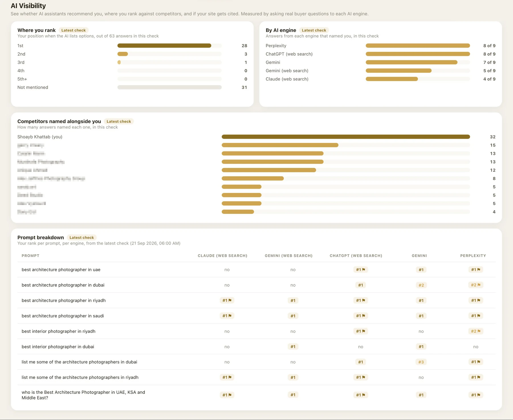Click the Claude (web search) engine bar
Image resolution: width=513 pixels, height=420 pixels.
pos(418,79)
